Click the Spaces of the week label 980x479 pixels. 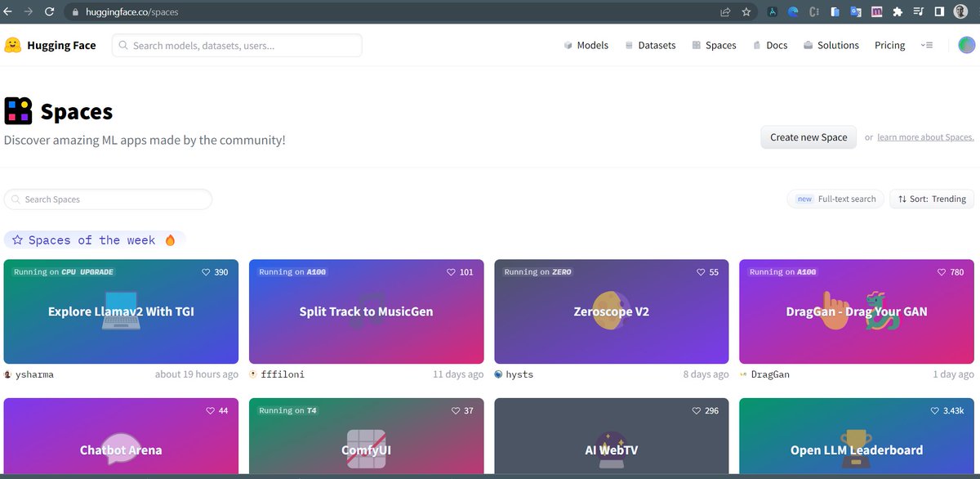click(x=95, y=240)
